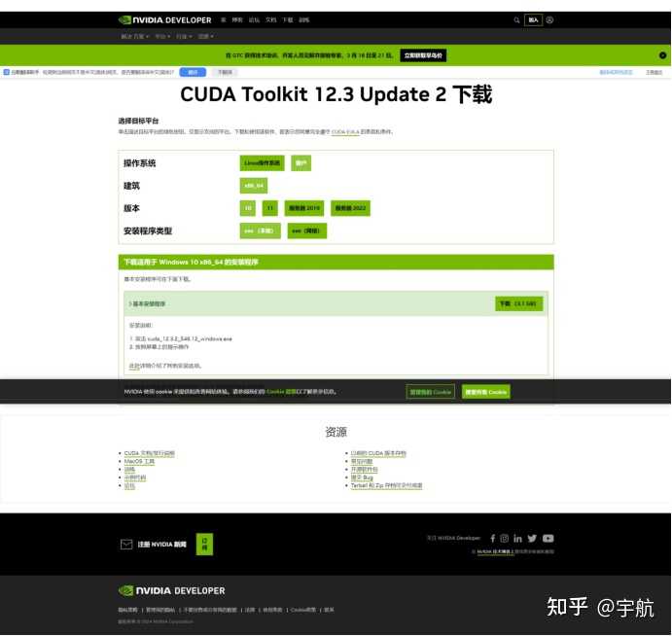Click the NVIDIA 技术博客 link in footer
This screenshot has width=672, height=636.
click(495, 552)
